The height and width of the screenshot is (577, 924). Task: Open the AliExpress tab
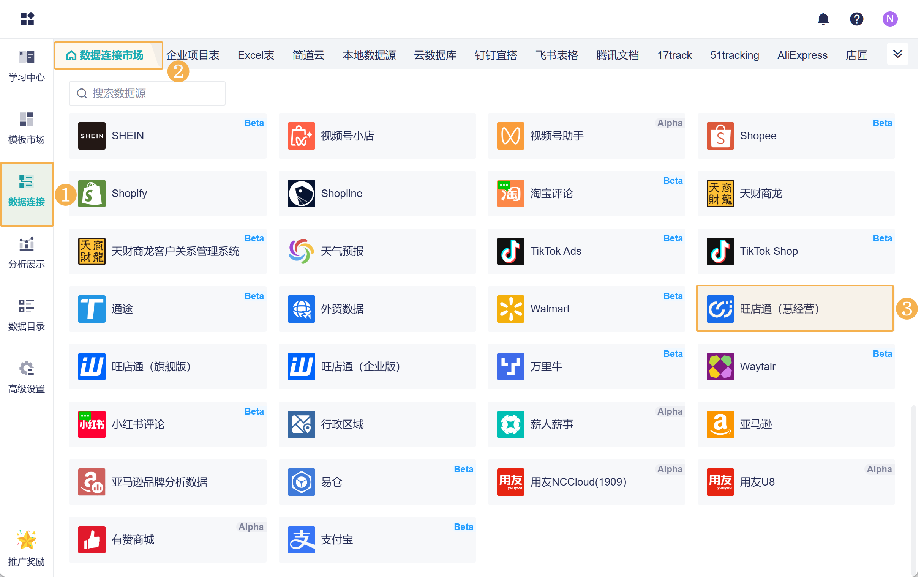pos(802,55)
